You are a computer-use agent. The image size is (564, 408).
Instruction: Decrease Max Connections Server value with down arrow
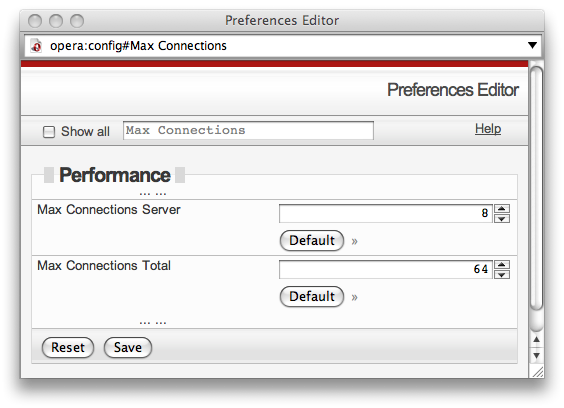pos(502,218)
